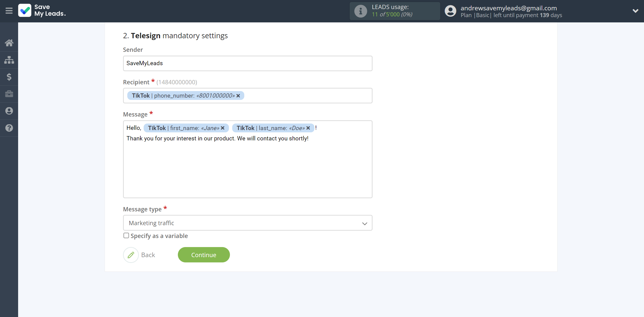Click the TikTok first_name variable tag
Screen dimensions: 644x317
(186, 128)
